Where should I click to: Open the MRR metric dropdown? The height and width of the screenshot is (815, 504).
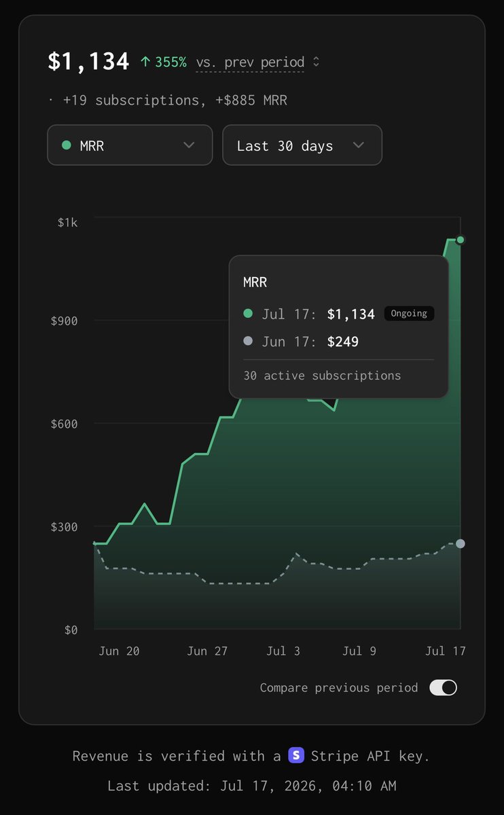pos(130,145)
